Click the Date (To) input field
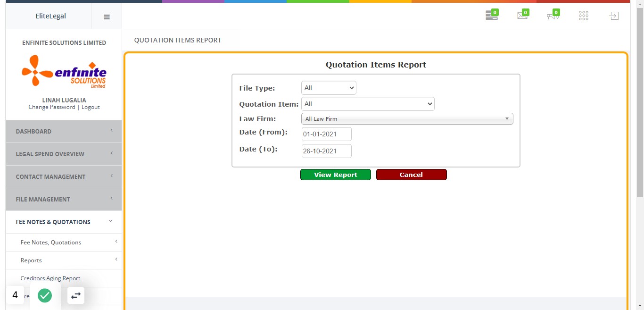 (x=327, y=151)
